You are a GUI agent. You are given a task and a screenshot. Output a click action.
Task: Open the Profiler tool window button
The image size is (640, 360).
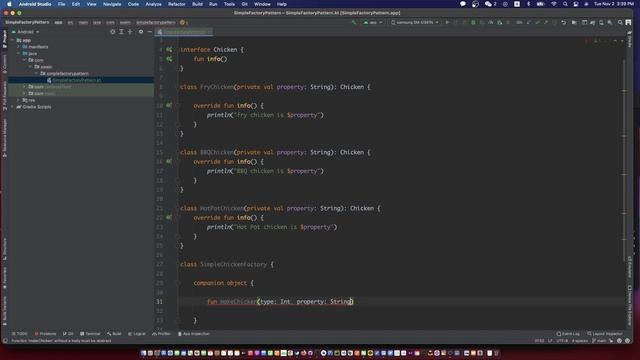(x=162, y=334)
